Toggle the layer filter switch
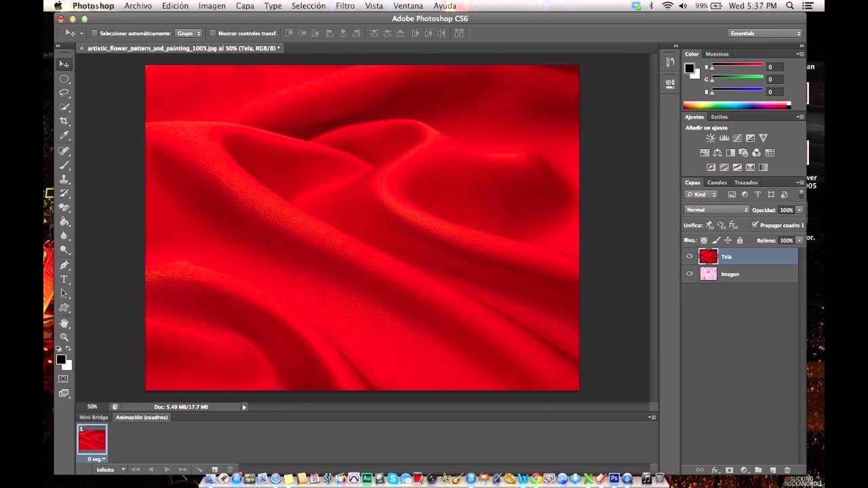868x488 pixels. (801, 195)
